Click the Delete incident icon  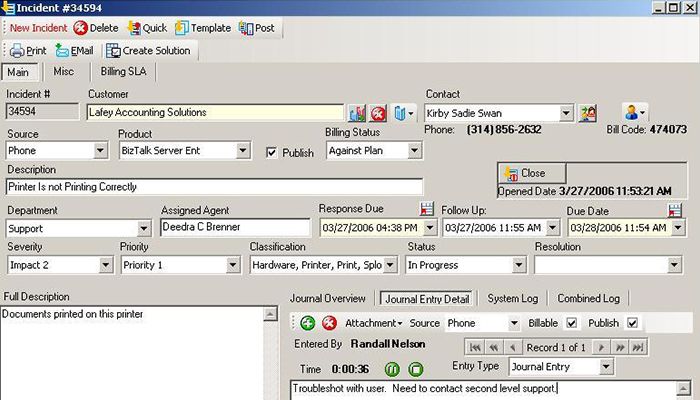click(81, 28)
